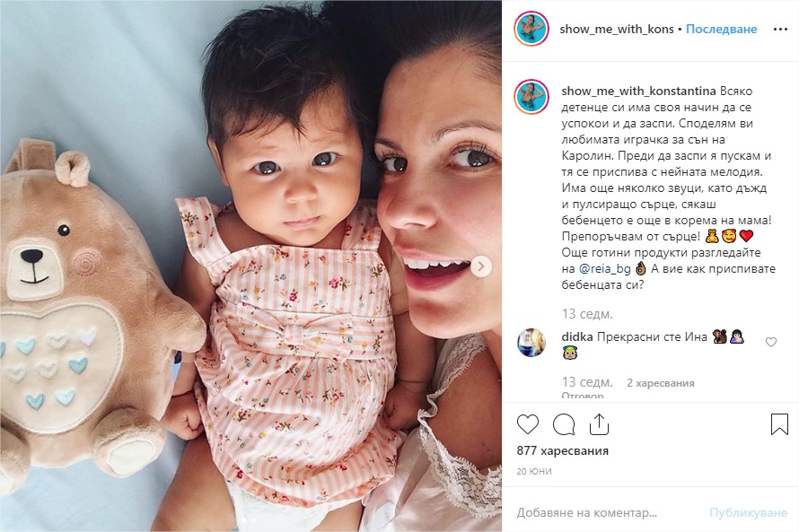Open the caption author's profile avatar

pos(531,97)
